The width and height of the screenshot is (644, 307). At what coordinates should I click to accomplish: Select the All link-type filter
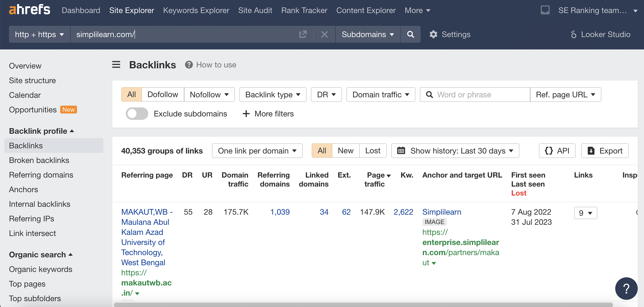point(132,94)
